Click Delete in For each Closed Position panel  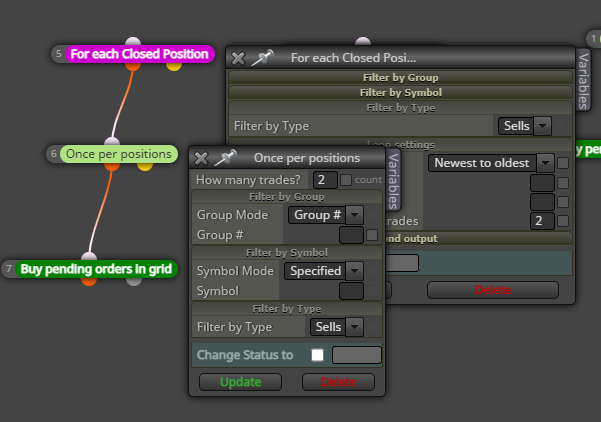click(493, 290)
